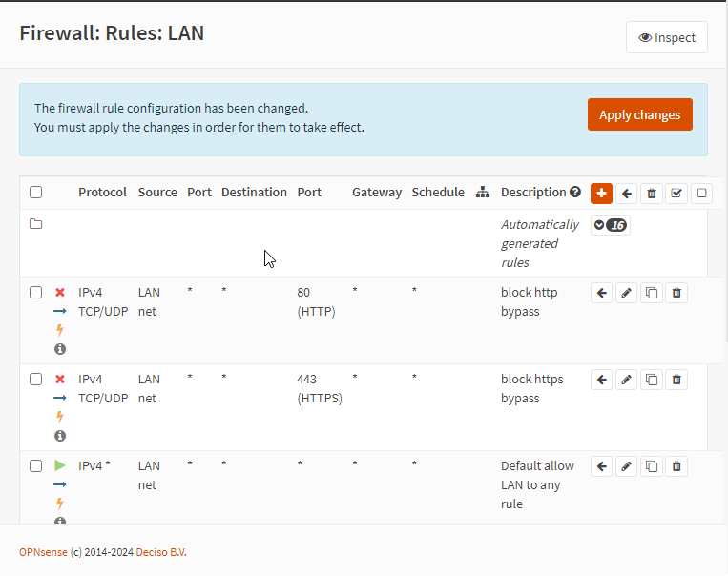The width and height of the screenshot is (728, 576).
Task: Open the Deciso B.V. footer link
Action: (x=161, y=552)
